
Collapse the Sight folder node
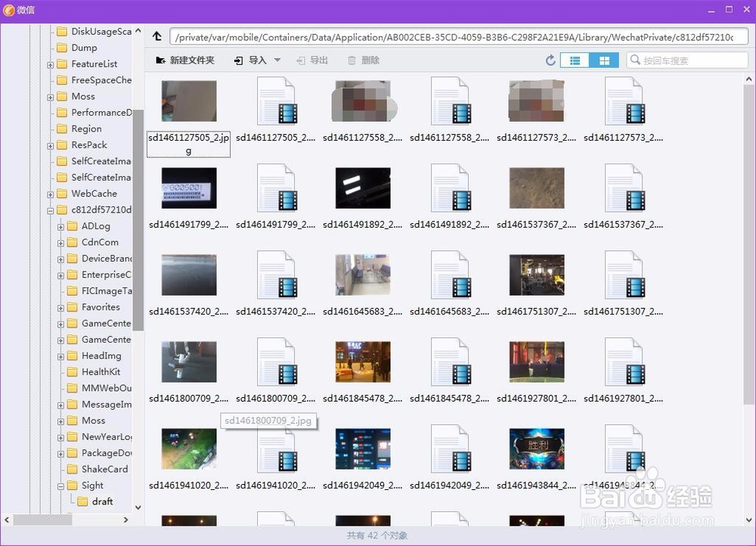click(60, 486)
